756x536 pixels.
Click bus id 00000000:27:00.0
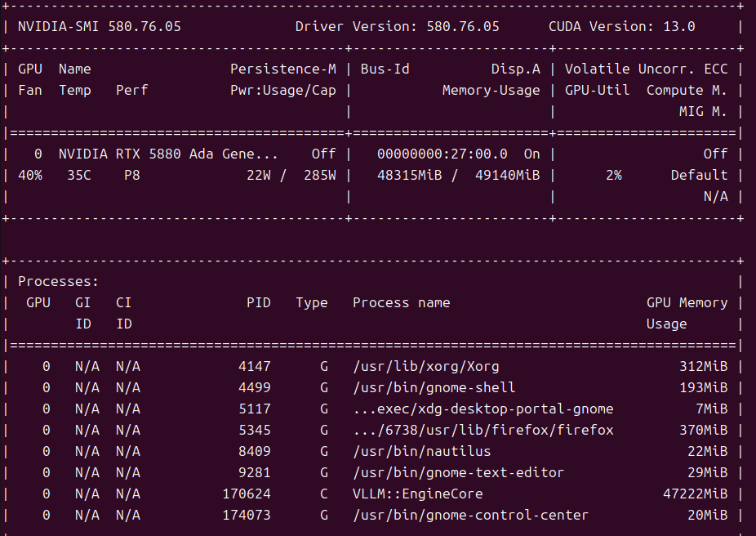(x=442, y=154)
